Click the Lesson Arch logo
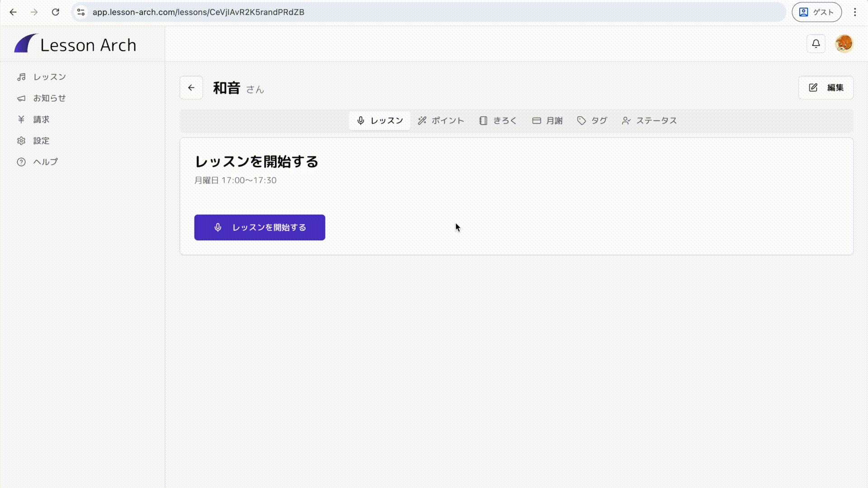Screen dimensions: 868x488 75,44
